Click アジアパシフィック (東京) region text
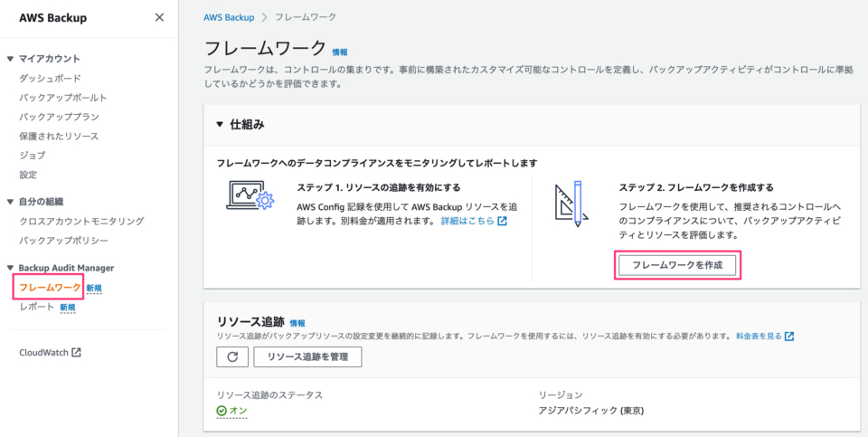The width and height of the screenshot is (868, 437). 591,411
